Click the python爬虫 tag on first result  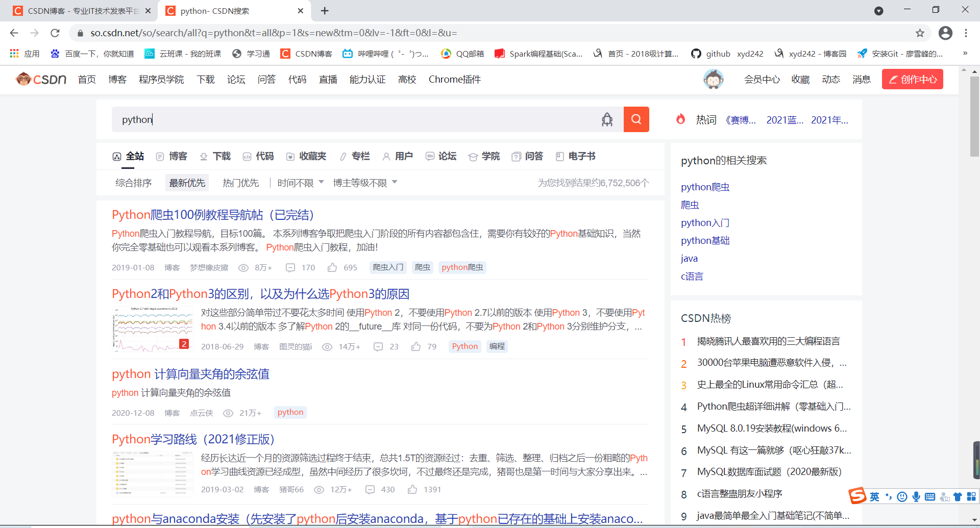pyautogui.click(x=462, y=267)
